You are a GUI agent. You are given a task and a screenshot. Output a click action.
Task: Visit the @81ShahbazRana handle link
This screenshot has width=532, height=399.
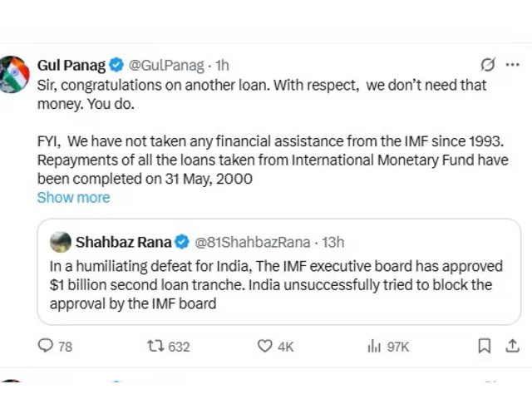point(252,242)
